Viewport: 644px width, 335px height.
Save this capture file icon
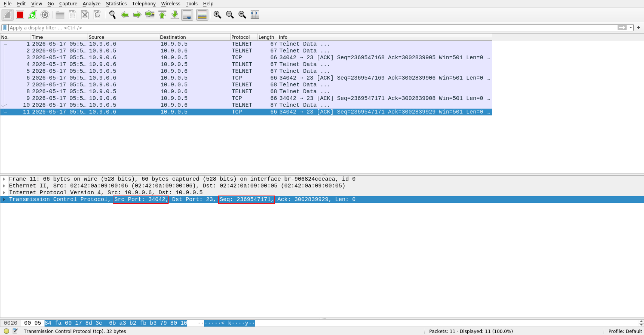(72, 15)
